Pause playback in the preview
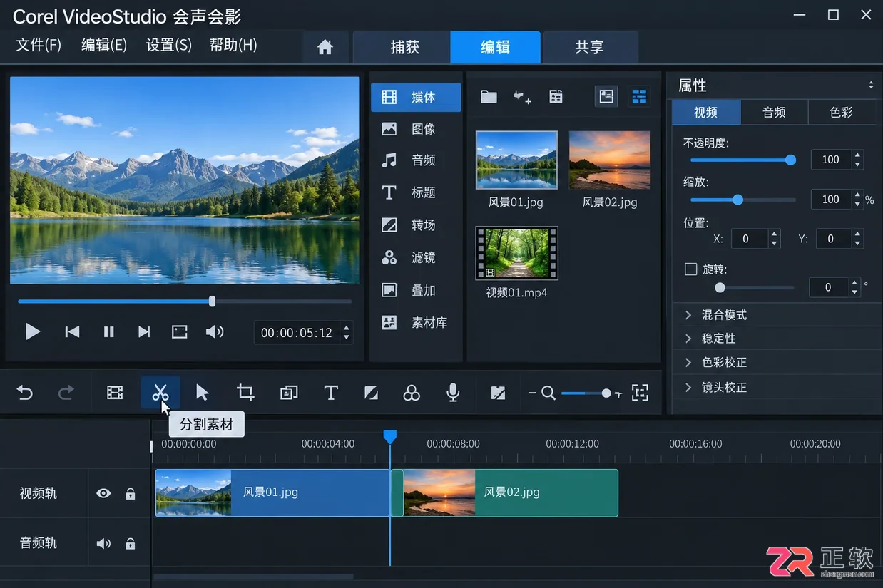 click(x=108, y=331)
